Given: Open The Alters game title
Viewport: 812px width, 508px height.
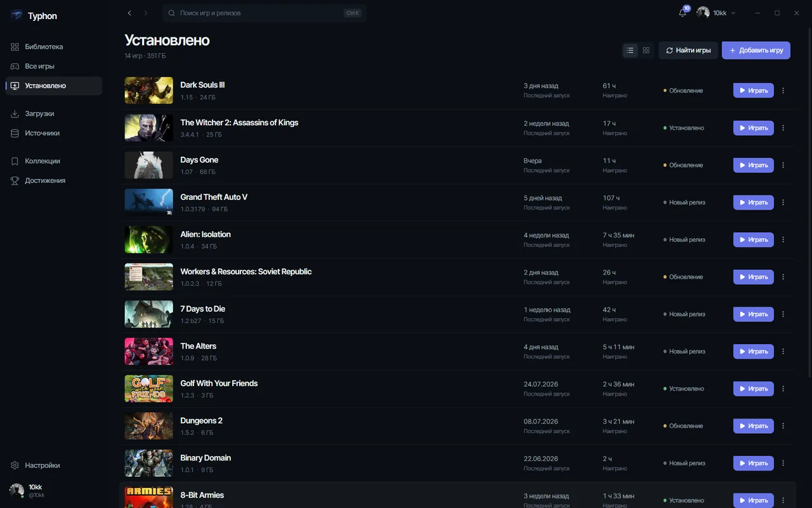Looking at the screenshot, I should tap(199, 346).
